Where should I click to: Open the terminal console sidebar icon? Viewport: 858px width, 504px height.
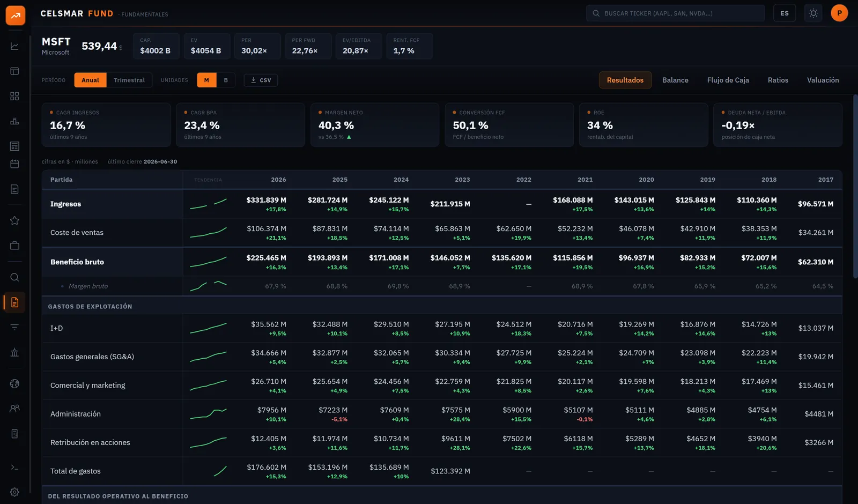[x=14, y=468]
